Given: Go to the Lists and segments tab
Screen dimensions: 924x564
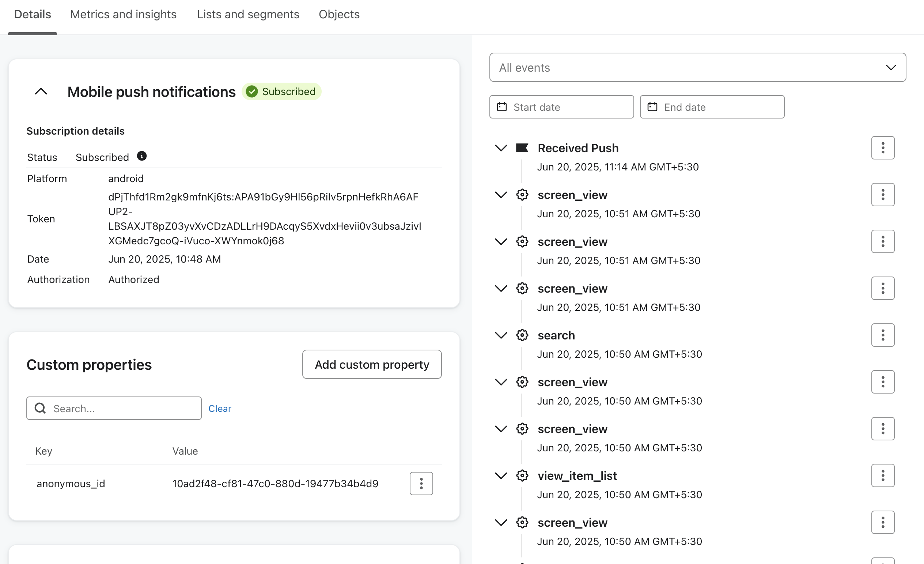Looking at the screenshot, I should 248,14.
